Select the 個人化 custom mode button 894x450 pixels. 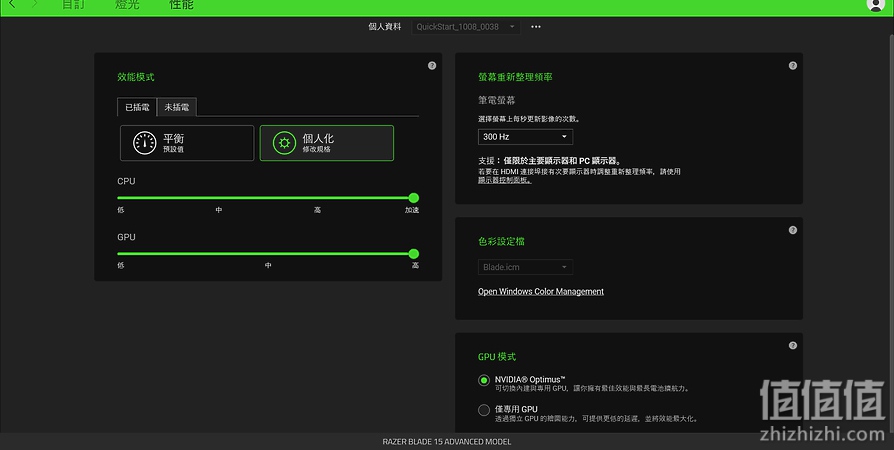click(x=327, y=143)
